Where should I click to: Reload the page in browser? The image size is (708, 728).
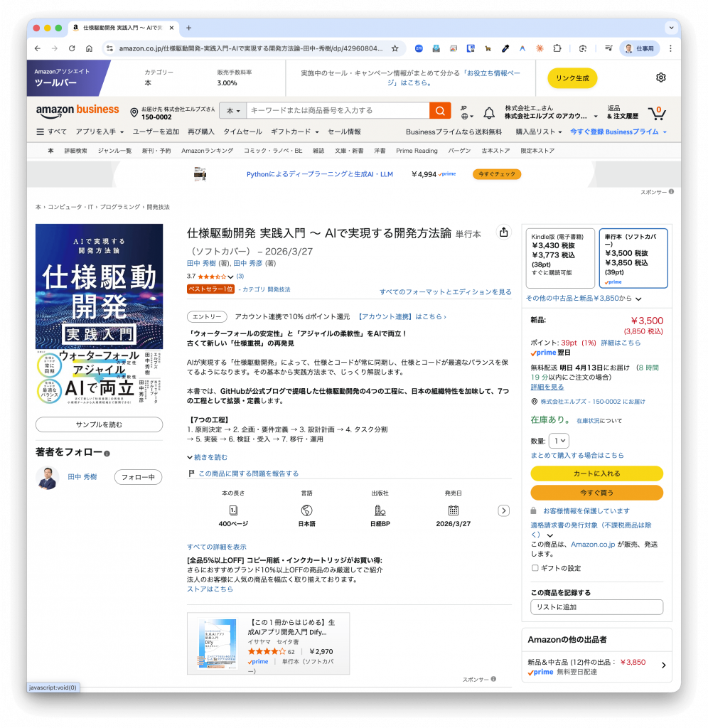pyautogui.click(x=72, y=48)
